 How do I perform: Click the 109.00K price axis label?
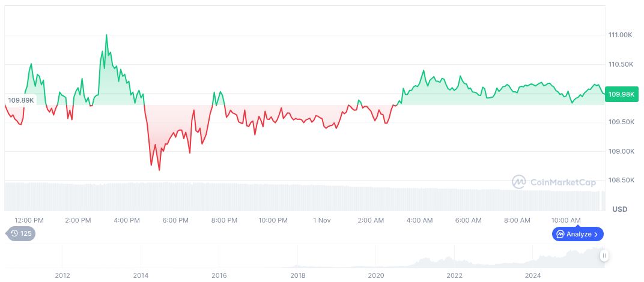(621, 151)
